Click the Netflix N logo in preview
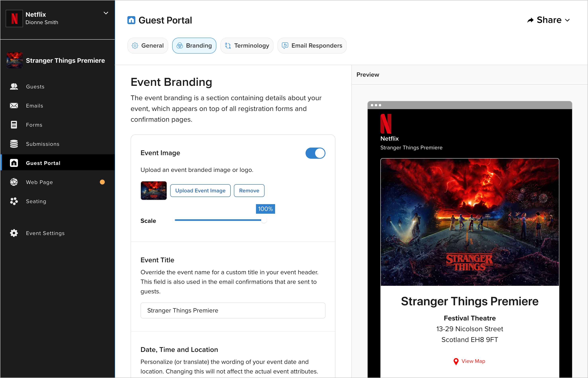 coord(386,124)
